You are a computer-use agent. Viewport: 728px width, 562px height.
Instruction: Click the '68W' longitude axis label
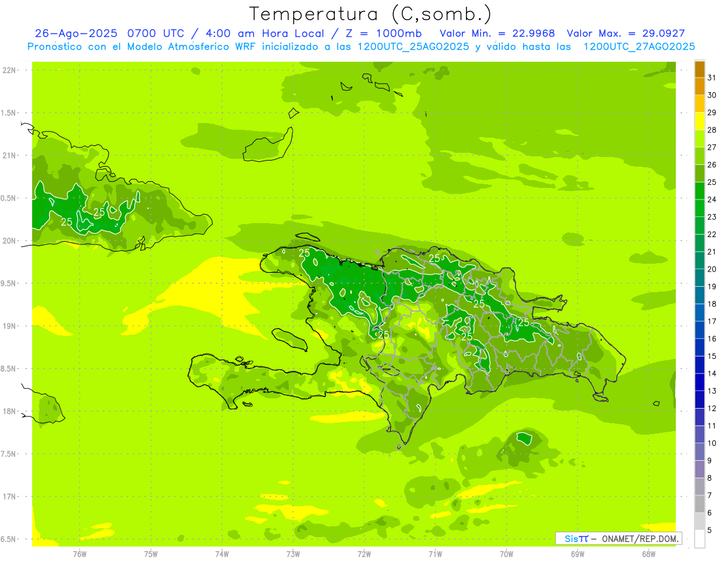point(649,554)
